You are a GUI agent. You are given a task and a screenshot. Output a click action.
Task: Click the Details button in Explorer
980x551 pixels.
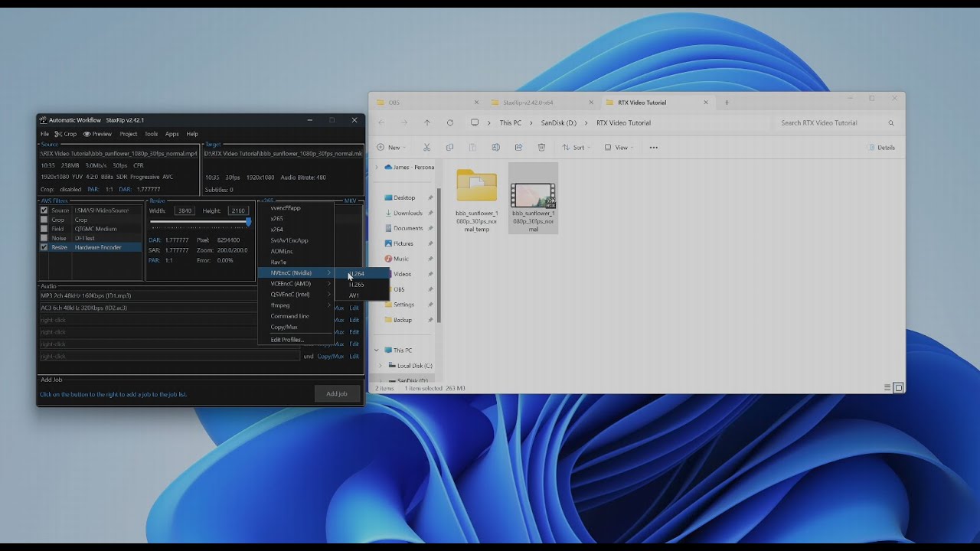882,148
